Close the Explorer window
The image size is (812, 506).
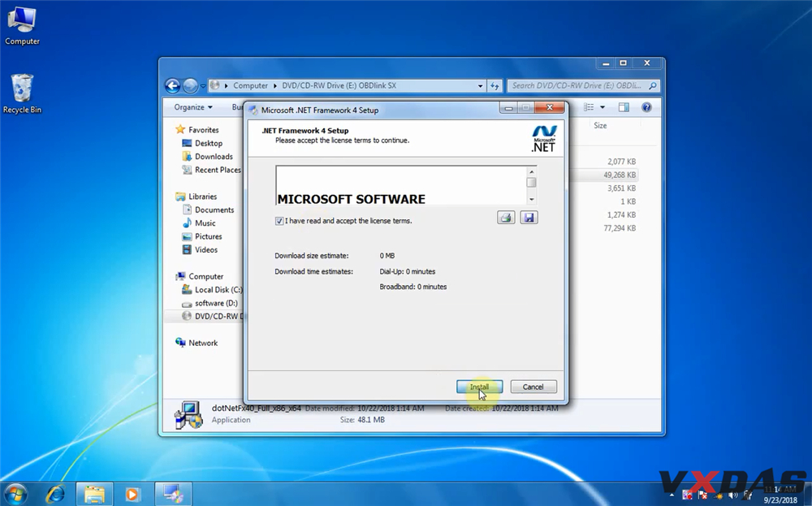pyautogui.click(x=647, y=63)
